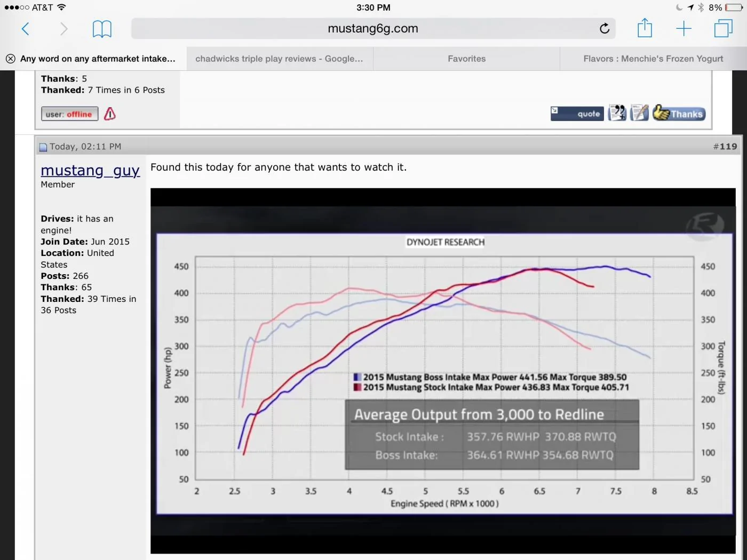This screenshot has height=560, width=747.
Task: Click the 'user: offline' status badge
Action: point(69,114)
